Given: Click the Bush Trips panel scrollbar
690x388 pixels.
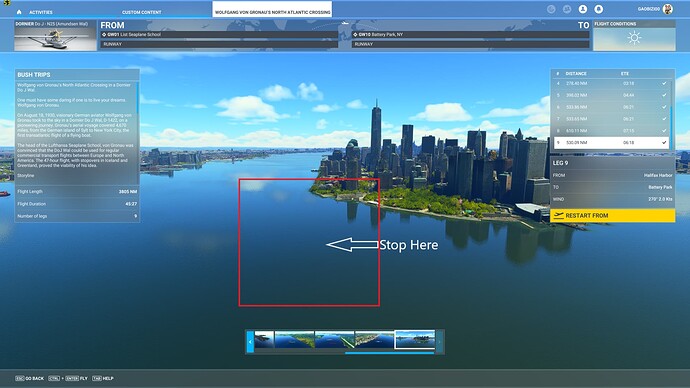Looking at the screenshot, I should click(138, 98).
